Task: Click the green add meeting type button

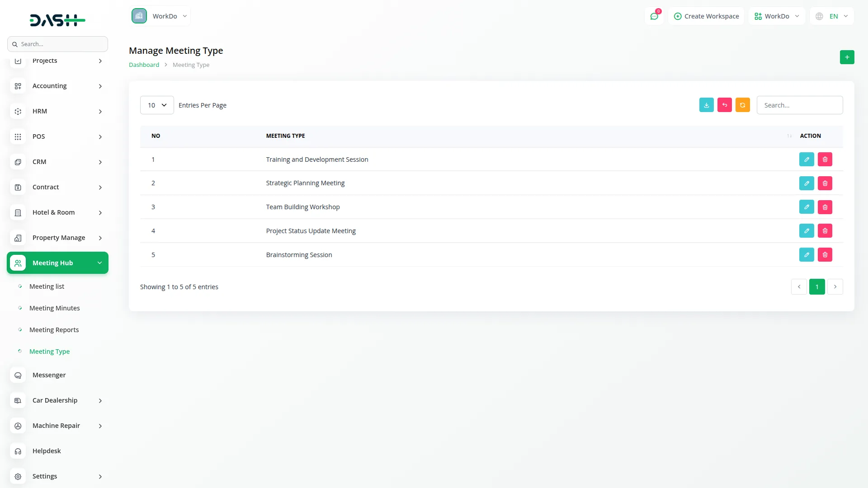Action: (847, 57)
